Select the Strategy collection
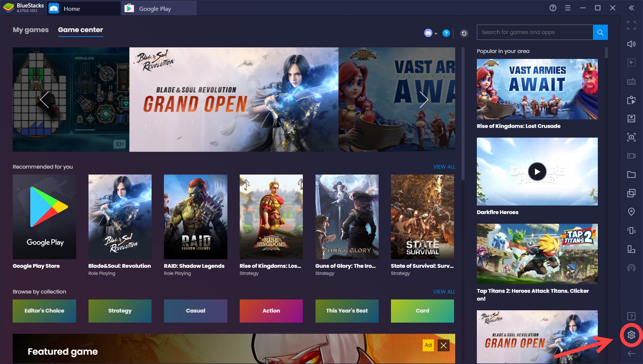Screen dimensions: 643x364 [120, 311]
